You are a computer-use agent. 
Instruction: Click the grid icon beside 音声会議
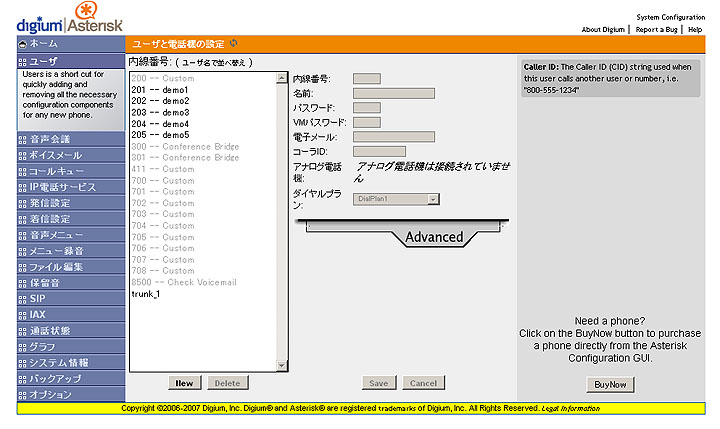click(22, 140)
